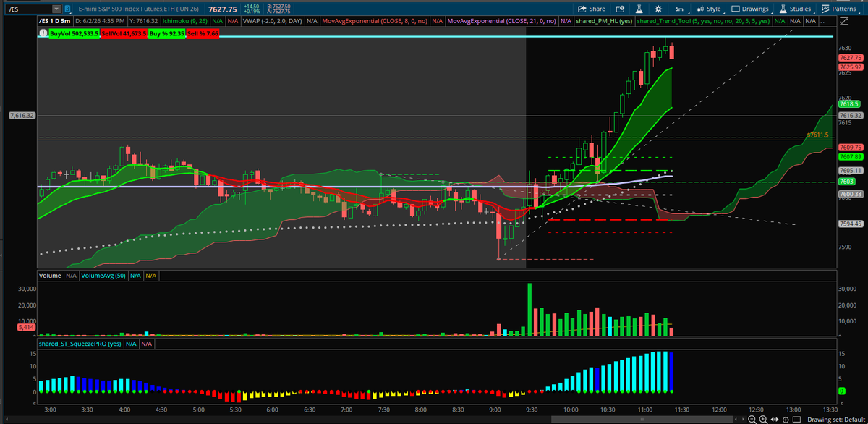Click the BuyVol 502,533.5 label
Viewport: 868px width, 424px height.
(73, 34)
